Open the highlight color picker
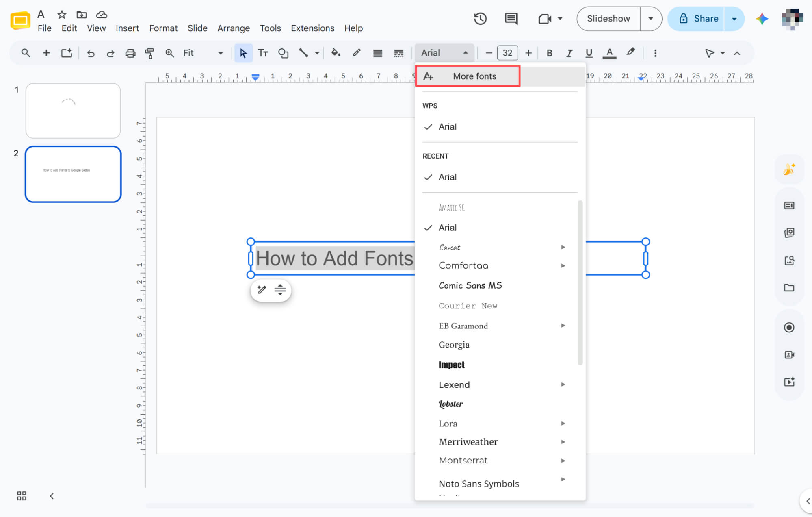The width and height of the screenshot is (812, 517). tap(630, 53)
